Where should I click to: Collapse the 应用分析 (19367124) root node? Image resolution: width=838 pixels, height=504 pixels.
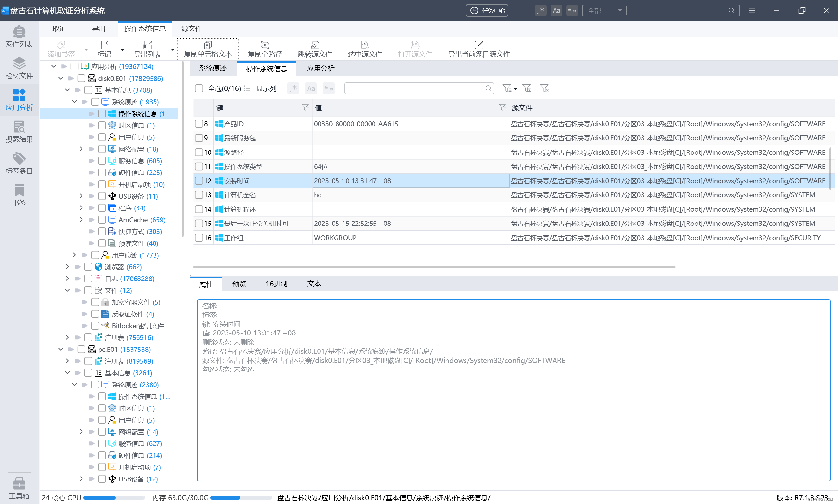[54, 66]
